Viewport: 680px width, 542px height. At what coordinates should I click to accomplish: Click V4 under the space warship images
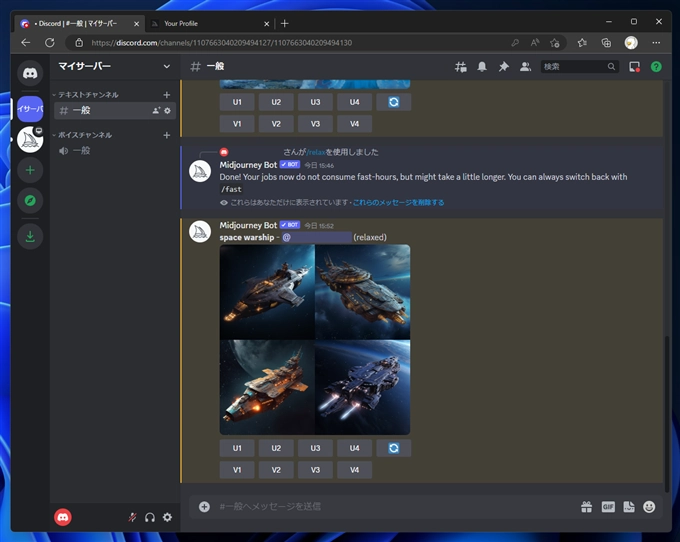click(x=354, y=470)
